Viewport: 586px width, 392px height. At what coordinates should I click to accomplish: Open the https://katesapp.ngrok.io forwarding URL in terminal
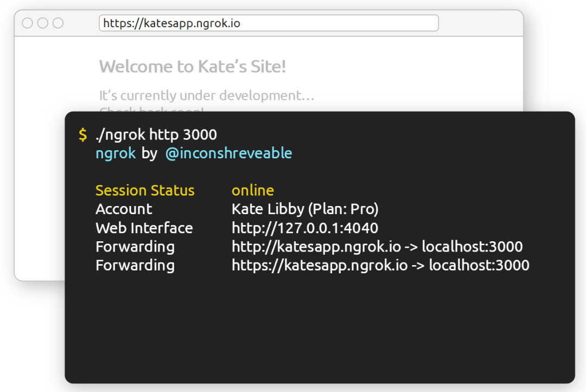320,266
